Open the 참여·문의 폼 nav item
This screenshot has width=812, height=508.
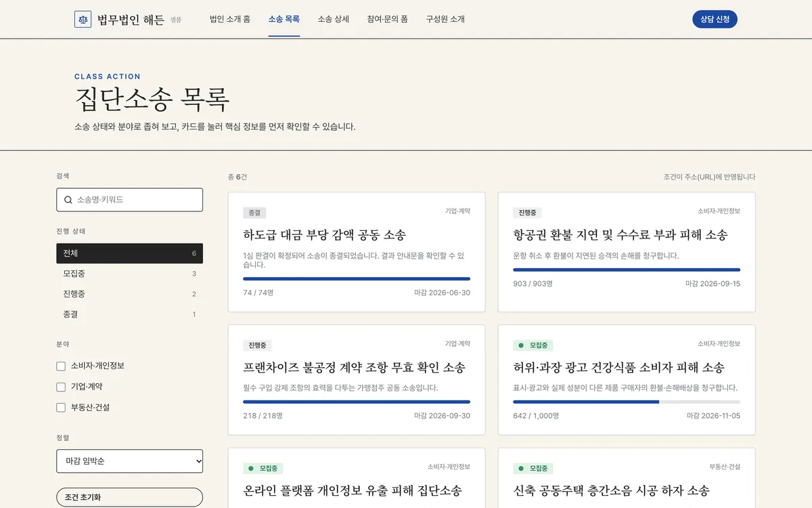point(388,19)
